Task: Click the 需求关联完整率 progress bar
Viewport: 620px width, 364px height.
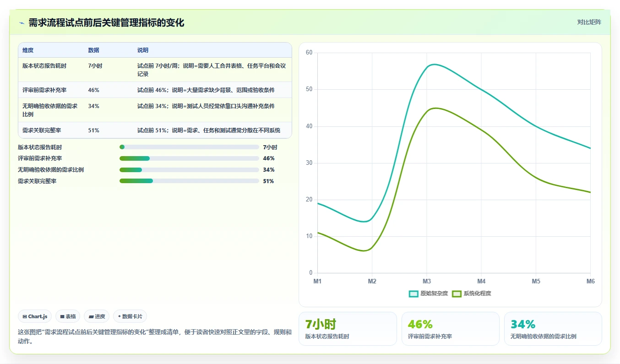Action: coord(189,181)
